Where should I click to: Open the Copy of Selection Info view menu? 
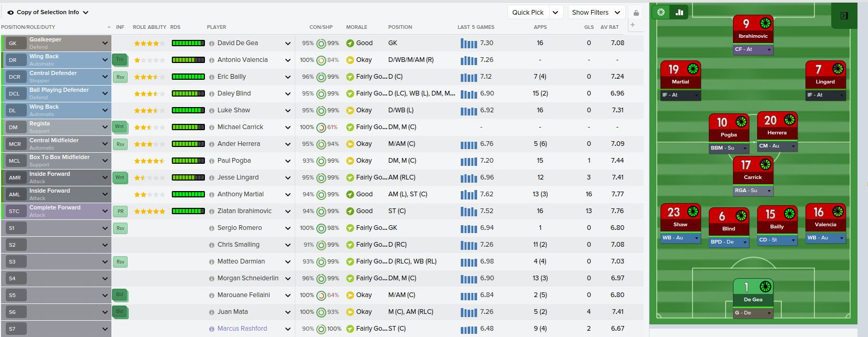[48, 12]
